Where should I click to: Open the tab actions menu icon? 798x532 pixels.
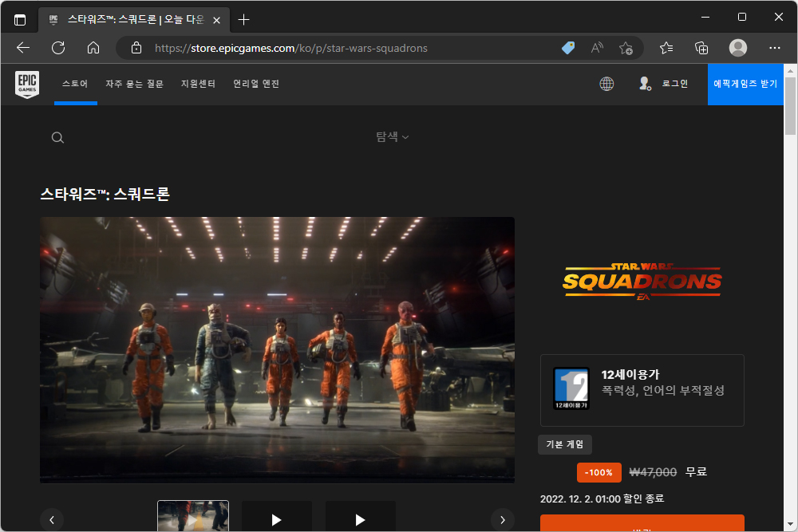tap(20, 20)
